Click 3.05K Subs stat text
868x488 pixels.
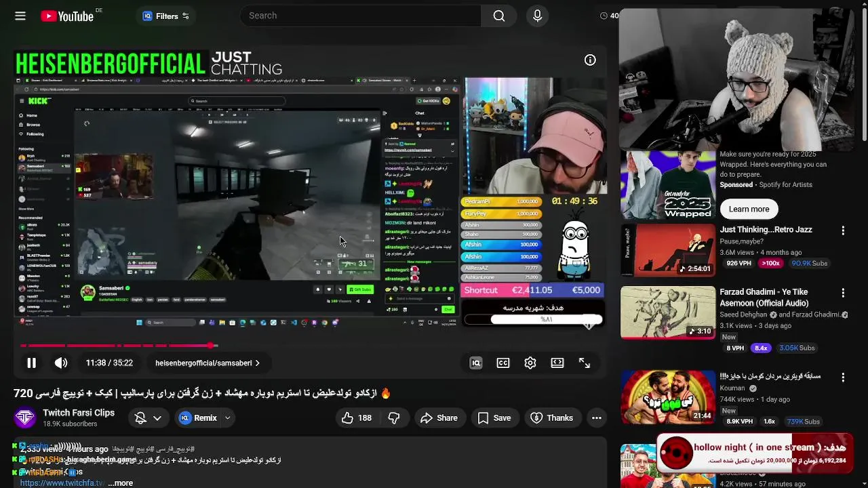(797, 348)
